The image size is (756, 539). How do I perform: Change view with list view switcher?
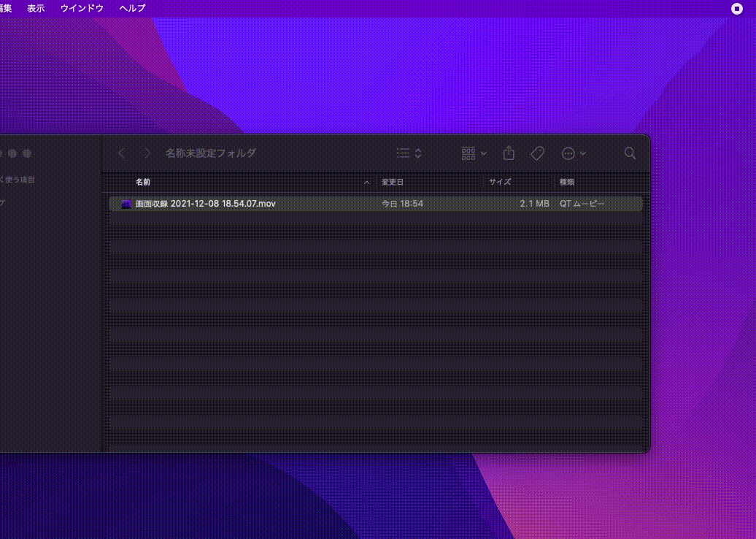409,153
